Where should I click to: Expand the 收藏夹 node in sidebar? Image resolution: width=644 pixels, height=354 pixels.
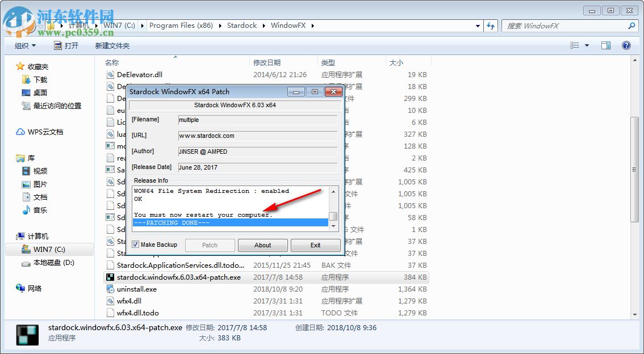tap(10, 66)
